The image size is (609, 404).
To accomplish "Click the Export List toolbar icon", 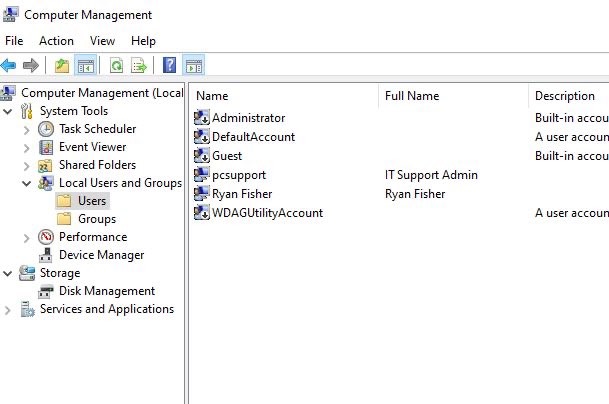I will pos(139,65).
